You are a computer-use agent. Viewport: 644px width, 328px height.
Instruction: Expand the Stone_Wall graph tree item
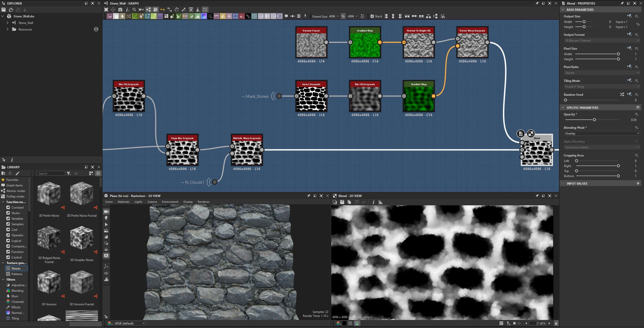pyautogui.click(x=8, y=23)
